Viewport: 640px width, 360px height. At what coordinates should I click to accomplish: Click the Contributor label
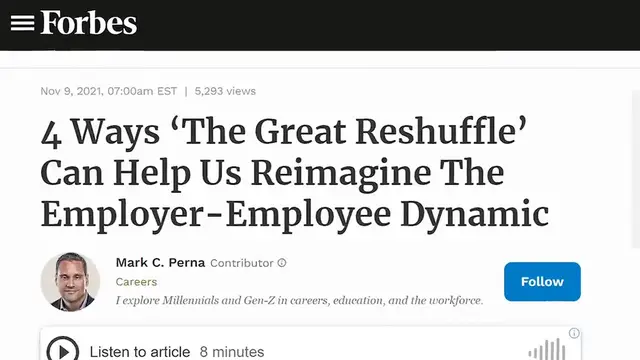242,263
